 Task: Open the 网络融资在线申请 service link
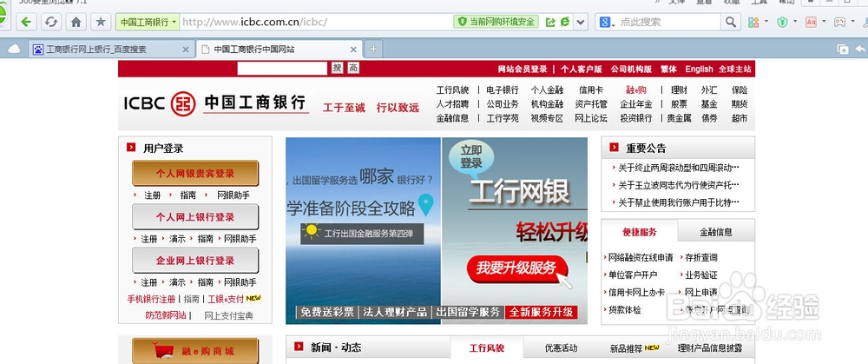(x=641, y=257)
